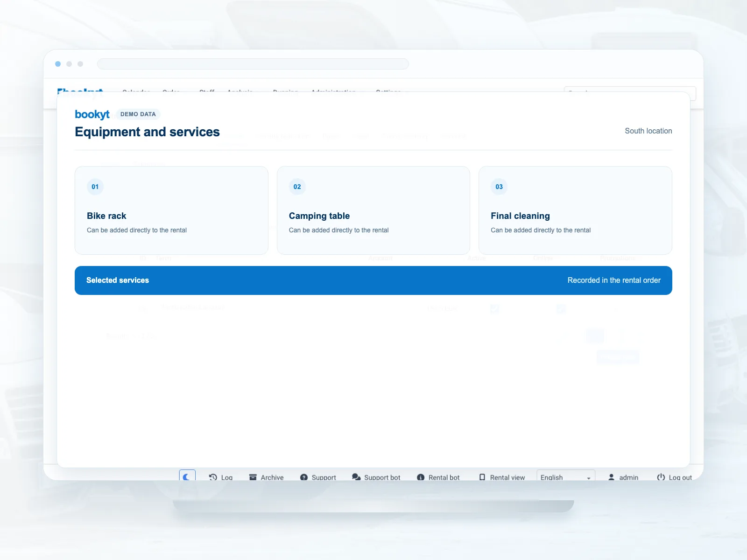The width and height of the screenshot is (747, 560).
Task: Open the admin user profile
Action: pos(623,477)
